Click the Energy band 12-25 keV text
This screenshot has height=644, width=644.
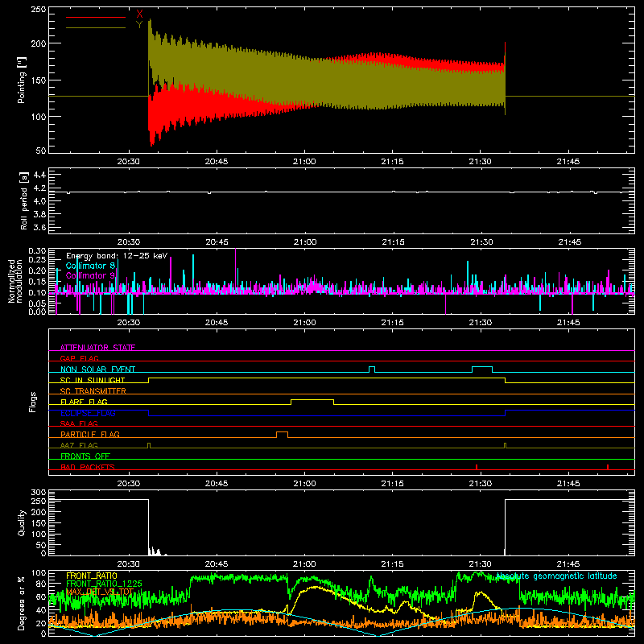[117, 256]
